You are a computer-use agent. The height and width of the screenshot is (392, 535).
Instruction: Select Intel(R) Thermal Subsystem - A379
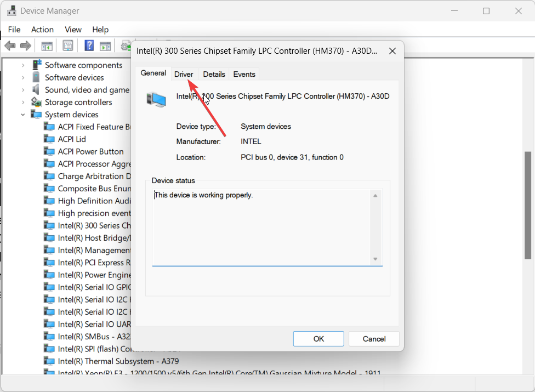click(x=118, y=361)
